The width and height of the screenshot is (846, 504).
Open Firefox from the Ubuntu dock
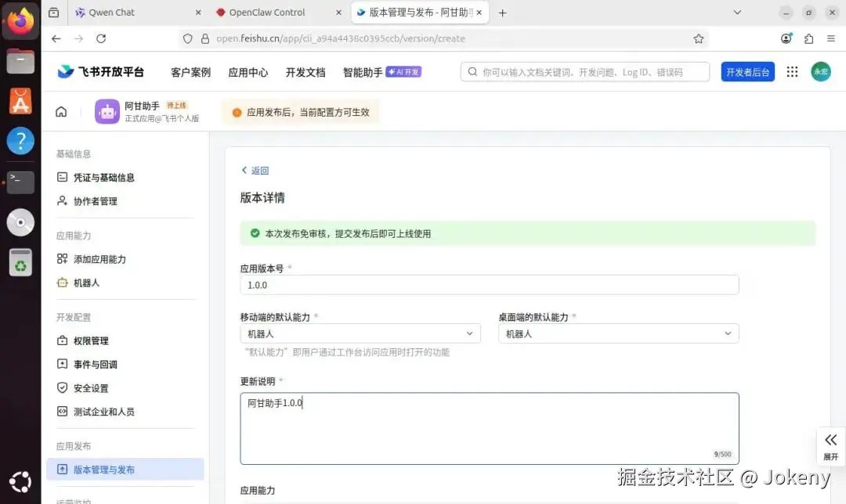[x=20, y=20]
